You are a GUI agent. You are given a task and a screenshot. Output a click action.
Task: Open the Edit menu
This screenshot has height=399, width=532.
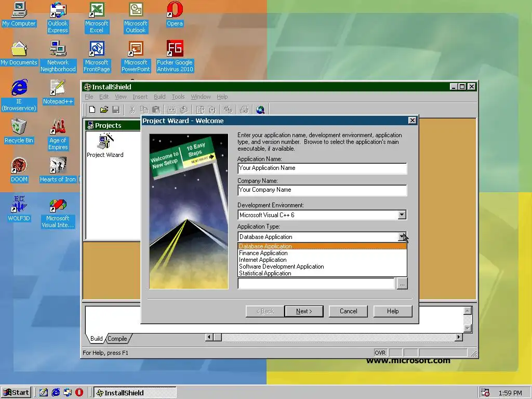tap(104, 97)
